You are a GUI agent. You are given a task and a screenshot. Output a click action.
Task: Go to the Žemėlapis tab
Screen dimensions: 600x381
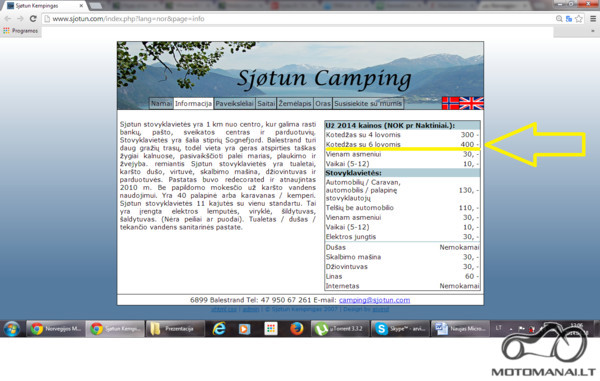[295, 103]
